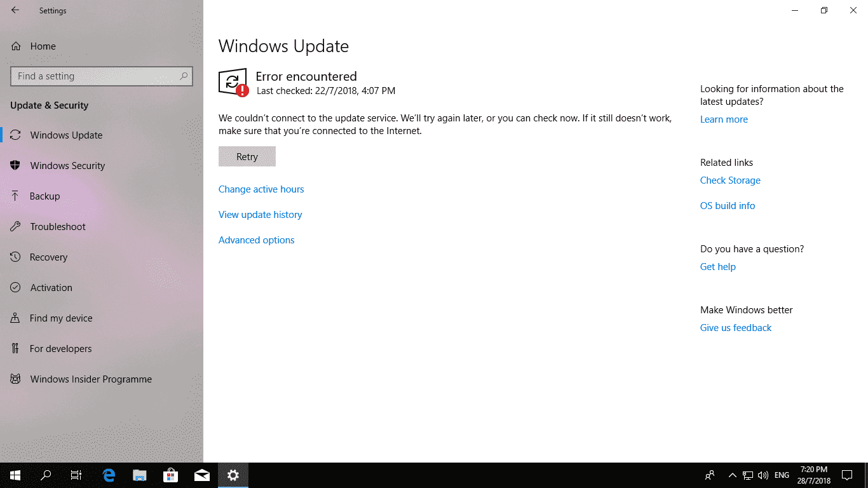Launch Microsoft Edge from the taskbar
Image resolution: width=868 pixels, height=488 pixels.
click(x=108, y=475)
